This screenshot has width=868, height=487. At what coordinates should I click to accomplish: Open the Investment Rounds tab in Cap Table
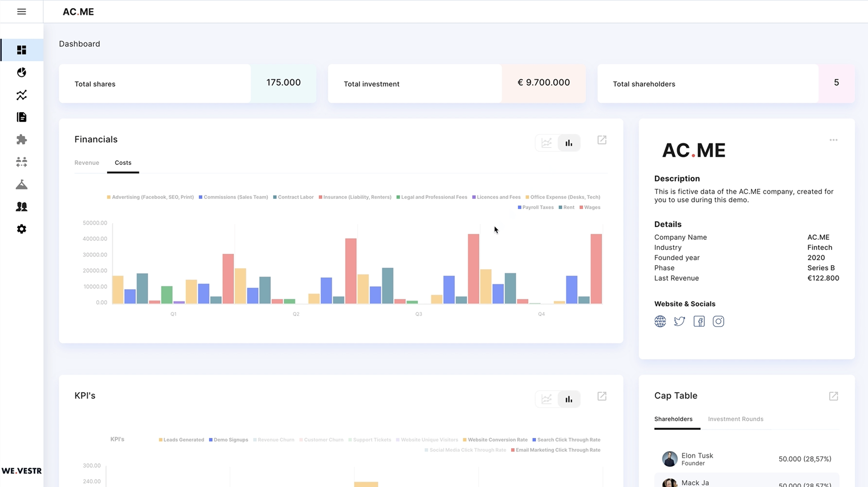point(736,419)
